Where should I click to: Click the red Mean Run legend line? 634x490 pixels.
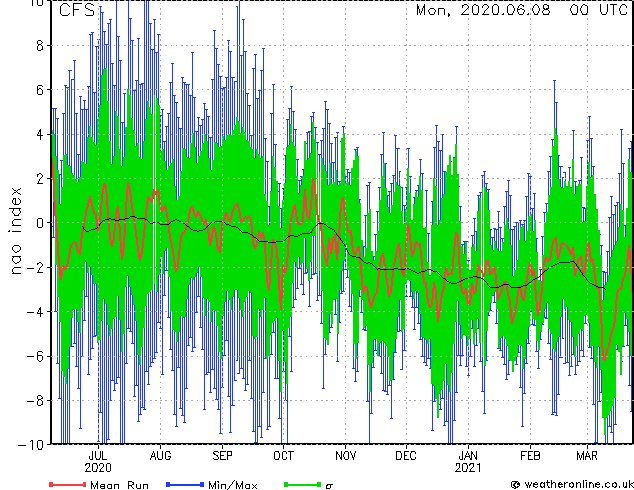click(68, 484)
